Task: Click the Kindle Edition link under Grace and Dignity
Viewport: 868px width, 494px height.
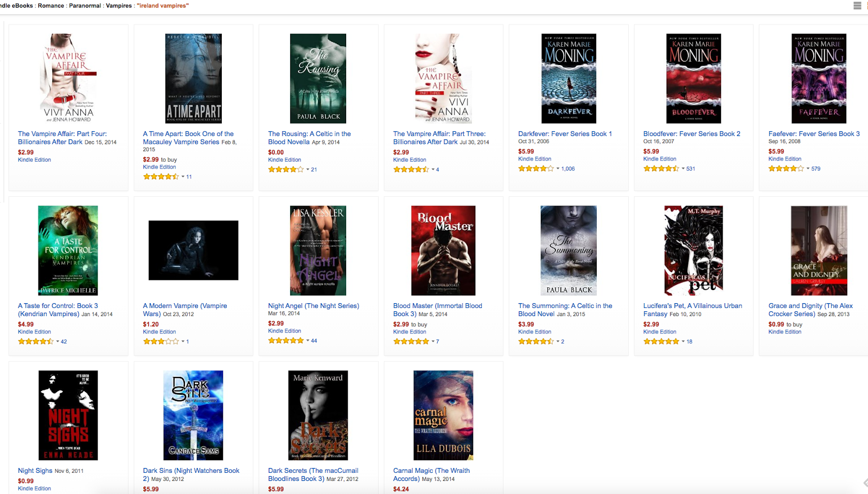Action: click(784, 332)
